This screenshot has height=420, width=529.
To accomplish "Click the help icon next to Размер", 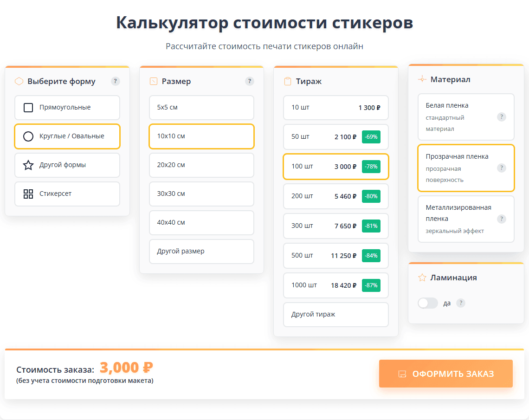I will point(249,81).
